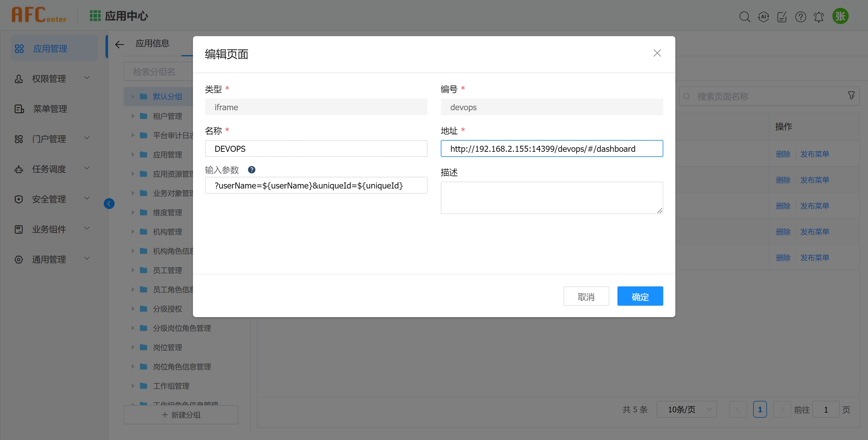Image resolution: width=868 pixels, height=440 pixels.
Task: Collapse sidebar with the blue round arrow
Action: (x=109, y=203)
